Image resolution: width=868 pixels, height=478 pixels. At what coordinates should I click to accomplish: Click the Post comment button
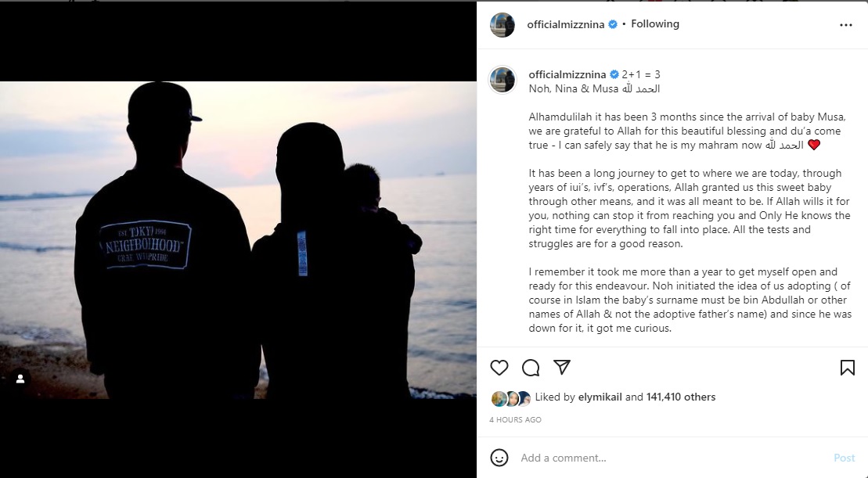click(x=844, y=458)
